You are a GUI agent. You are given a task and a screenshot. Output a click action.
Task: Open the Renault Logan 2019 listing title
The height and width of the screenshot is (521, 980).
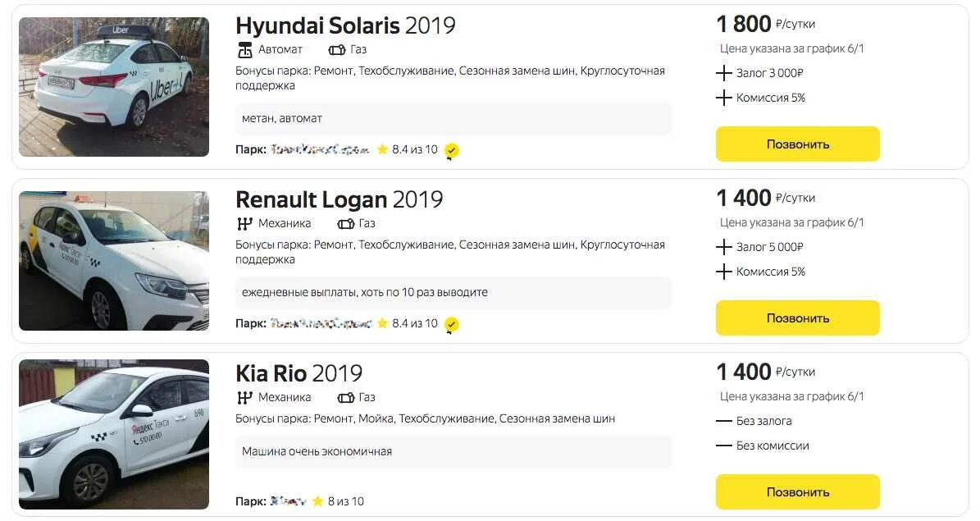pos(339,199)
